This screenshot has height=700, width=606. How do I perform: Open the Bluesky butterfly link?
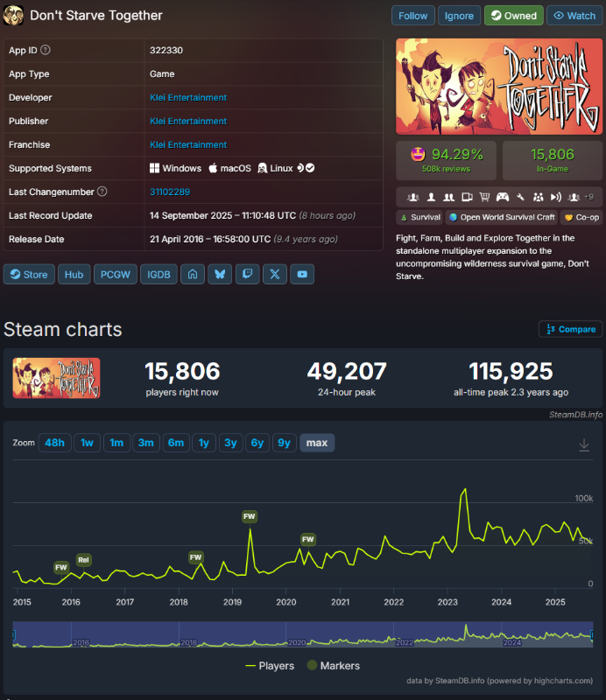pyautogui.click(x=220, y=274)
